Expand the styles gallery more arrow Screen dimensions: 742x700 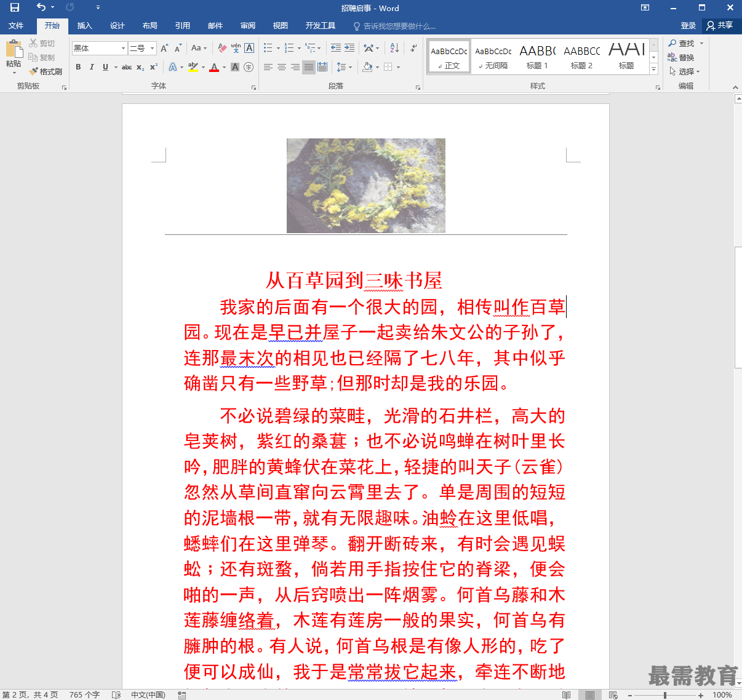tap(653, 69)
